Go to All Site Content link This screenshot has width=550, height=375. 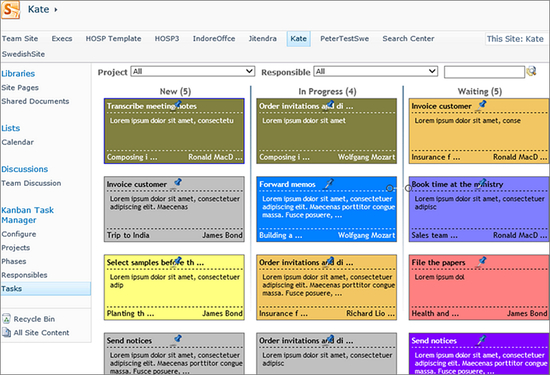pos(41,333)
